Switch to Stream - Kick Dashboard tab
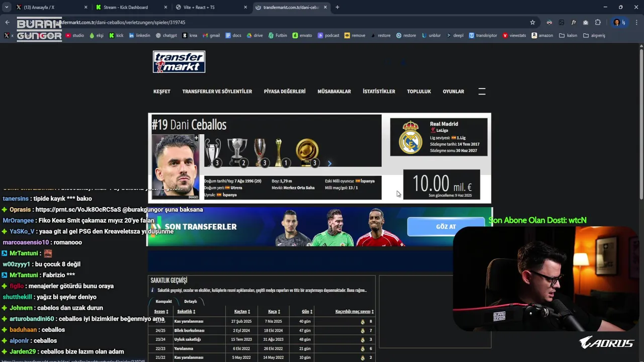Screen dimensions: 644x362 (132, 7)
